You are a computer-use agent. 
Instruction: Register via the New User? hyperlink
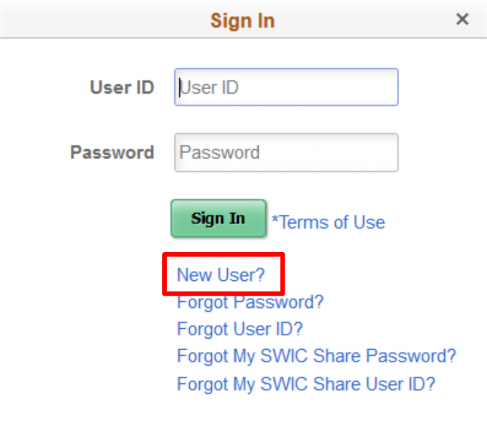click(220, 275)
